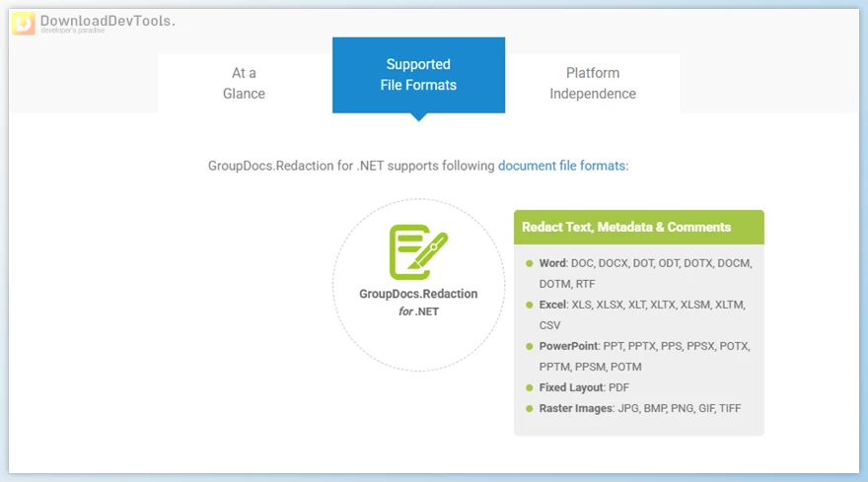868x482 pixels.
Task: Open the At a Glance tab
Action: click(x=245, y=84)
